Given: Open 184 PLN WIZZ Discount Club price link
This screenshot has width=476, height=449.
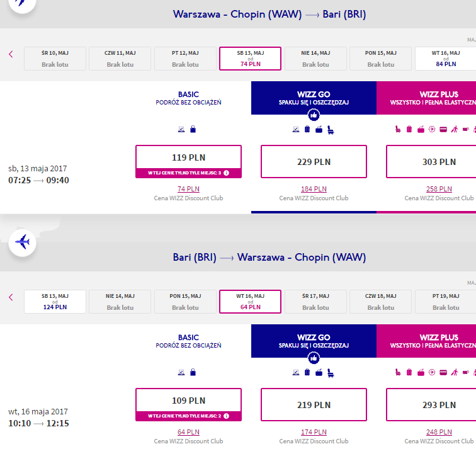Looking at the screenshot, I should click(x=314, y=189).
